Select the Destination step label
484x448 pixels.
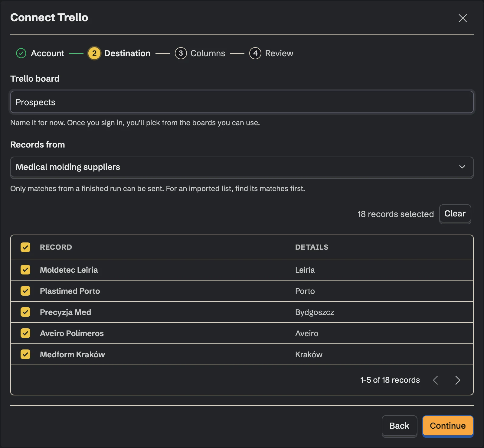click(127, 53)
